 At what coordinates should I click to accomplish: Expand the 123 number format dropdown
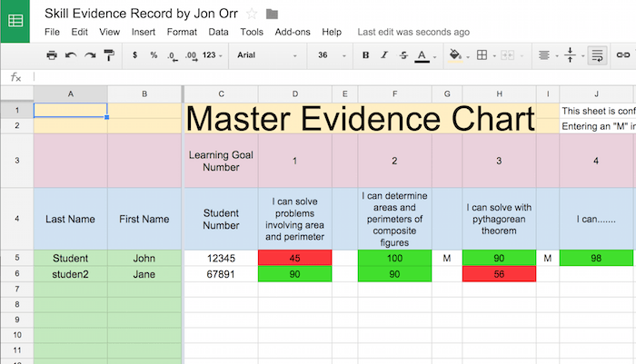(x=211, y=55)
